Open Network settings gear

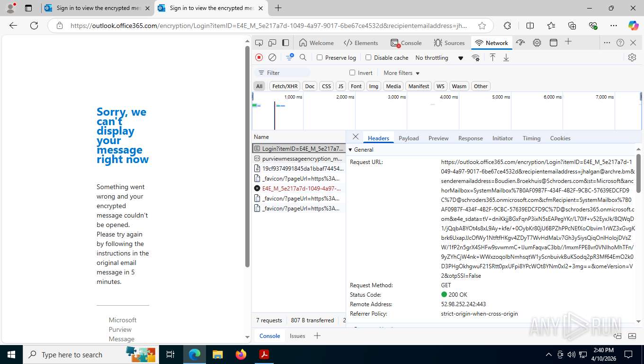coord(632,57)
